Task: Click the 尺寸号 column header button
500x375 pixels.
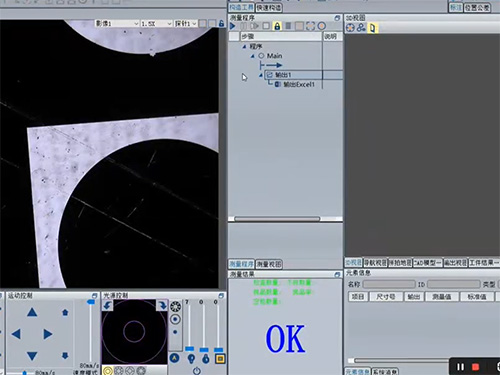Action: pos(386,297)
